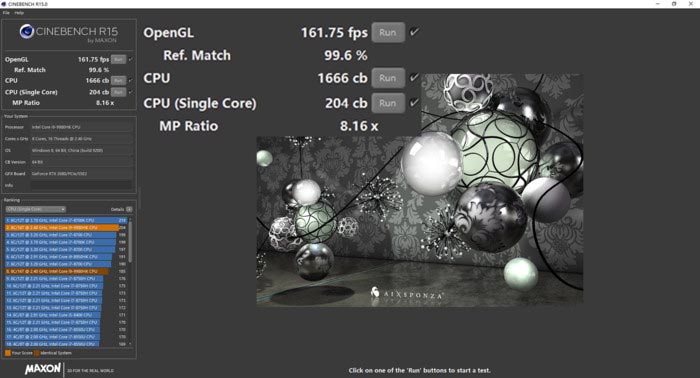The image size is (700, 378).
Task: Click the Processor field showing Intel Core i9-9980HK
Action: click(x=81, y=127)
